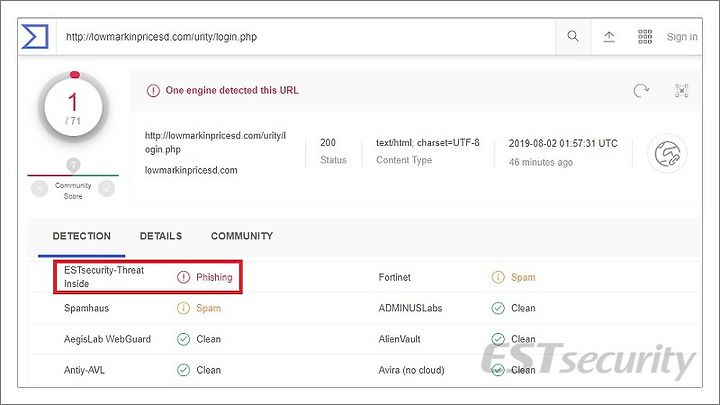Click the VirusTotal sigma logo

pos(35,37)
